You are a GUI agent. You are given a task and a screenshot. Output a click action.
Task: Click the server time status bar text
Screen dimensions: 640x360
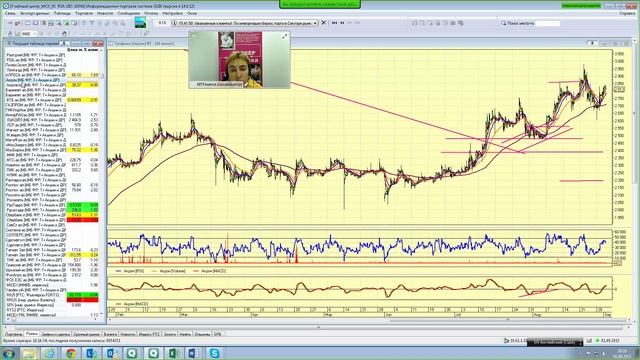click(61, 340)
